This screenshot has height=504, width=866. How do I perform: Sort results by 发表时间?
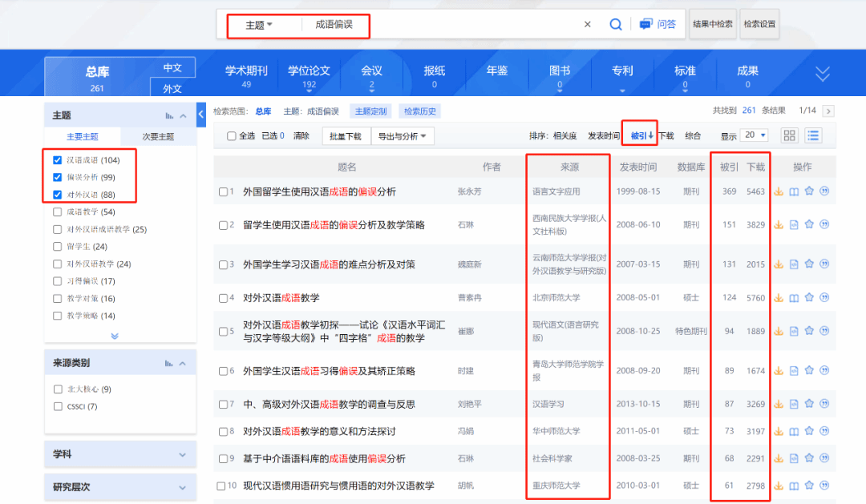[604, 136]
